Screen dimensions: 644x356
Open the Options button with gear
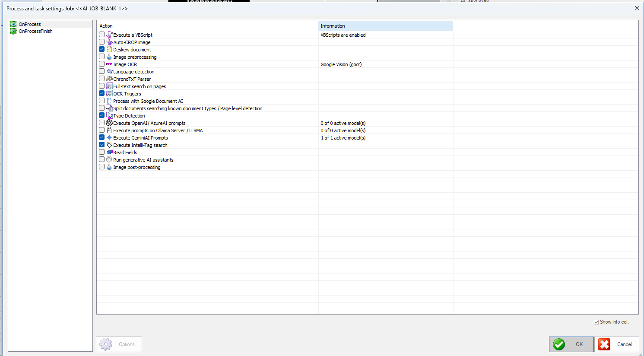(119, 344)
